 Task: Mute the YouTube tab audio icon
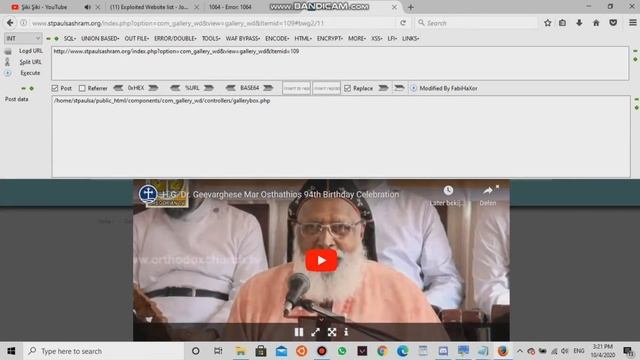(87, 7)
